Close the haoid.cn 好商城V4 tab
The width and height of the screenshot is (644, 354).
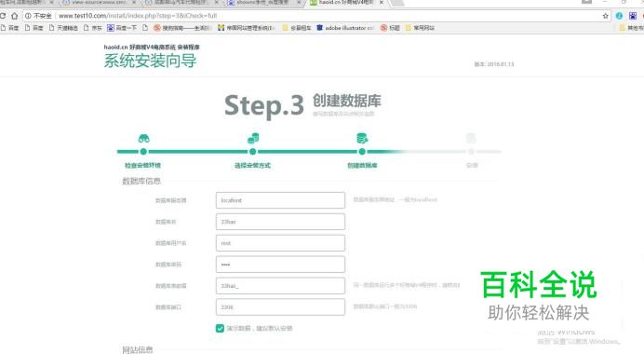coord(382,3)
